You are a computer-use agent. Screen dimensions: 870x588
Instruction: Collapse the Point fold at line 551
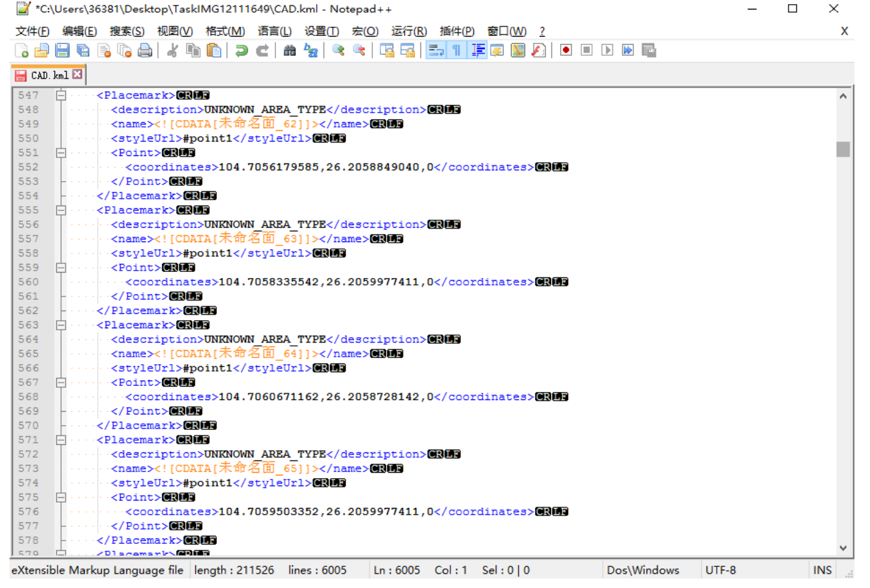(60, 153)
